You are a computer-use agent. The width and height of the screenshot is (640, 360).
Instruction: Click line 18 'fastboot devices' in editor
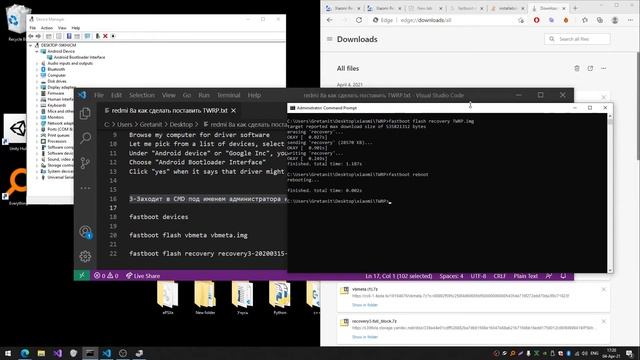click(159, 217)
